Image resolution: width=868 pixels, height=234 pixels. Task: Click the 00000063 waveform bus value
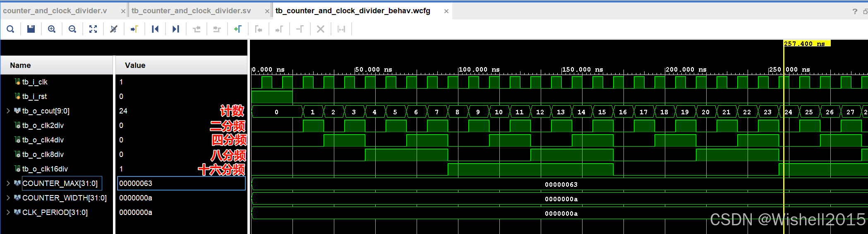[x=561, y=184]
